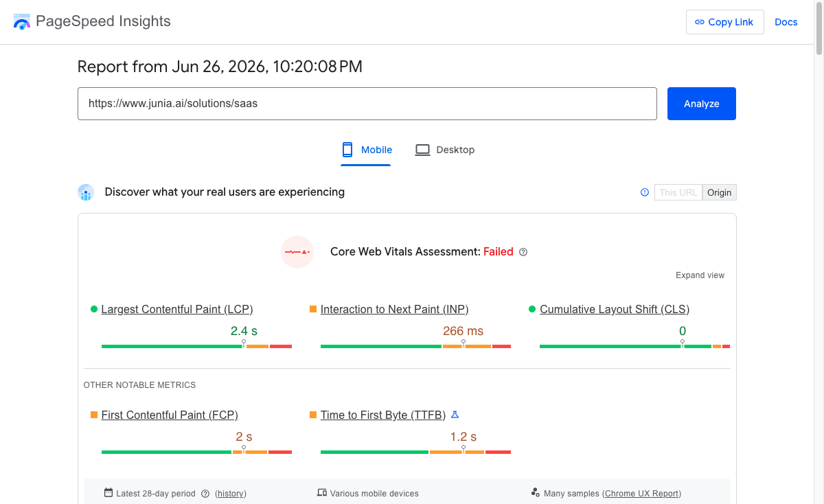Click the orange TTFB status square
This screenshot has height=504, width=824.
pos(313,415)
